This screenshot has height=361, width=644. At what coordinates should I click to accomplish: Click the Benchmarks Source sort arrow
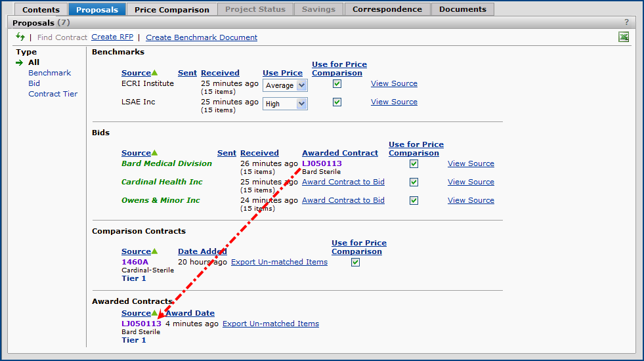pos(155,73)
